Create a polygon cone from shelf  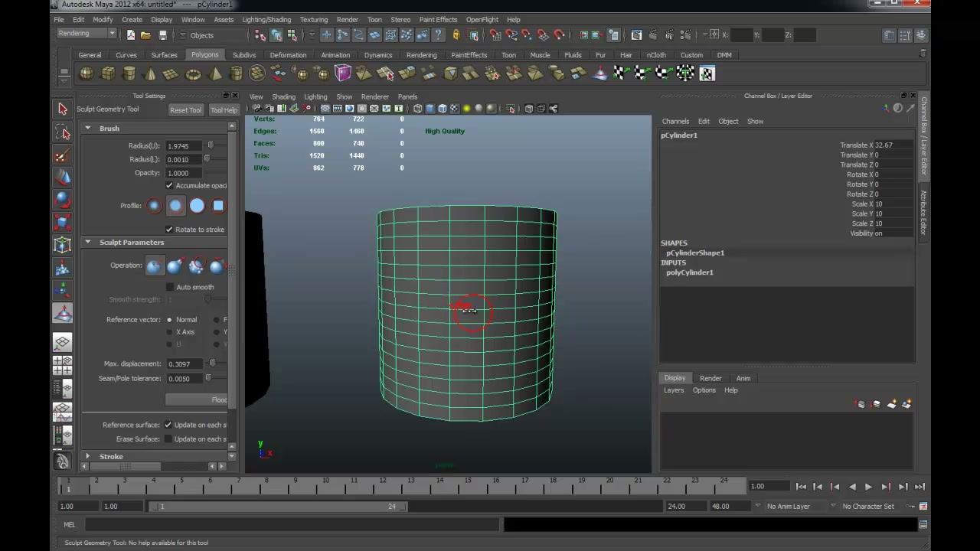pyautogui.click(x=150, y=73)
